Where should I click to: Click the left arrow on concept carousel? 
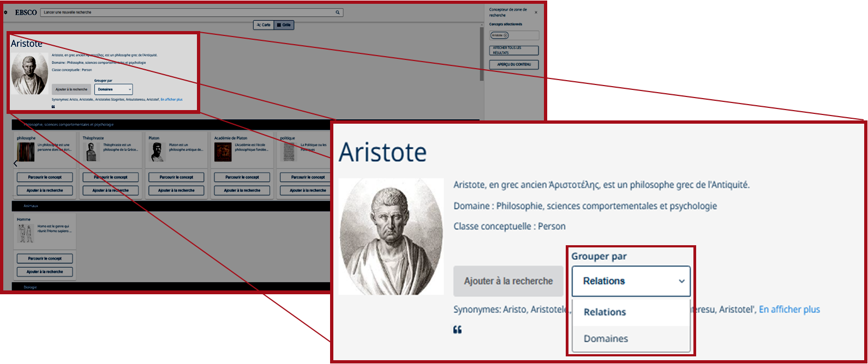point(15,163)
